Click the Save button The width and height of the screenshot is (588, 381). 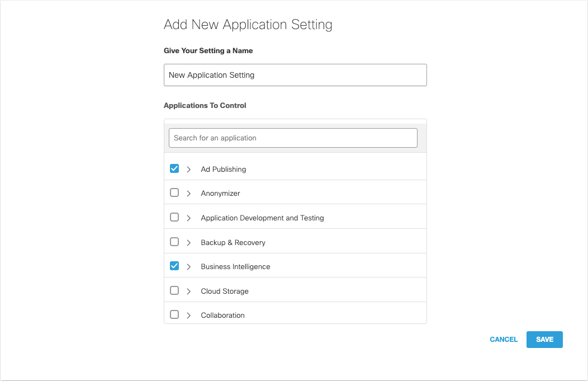pos(544,340)
